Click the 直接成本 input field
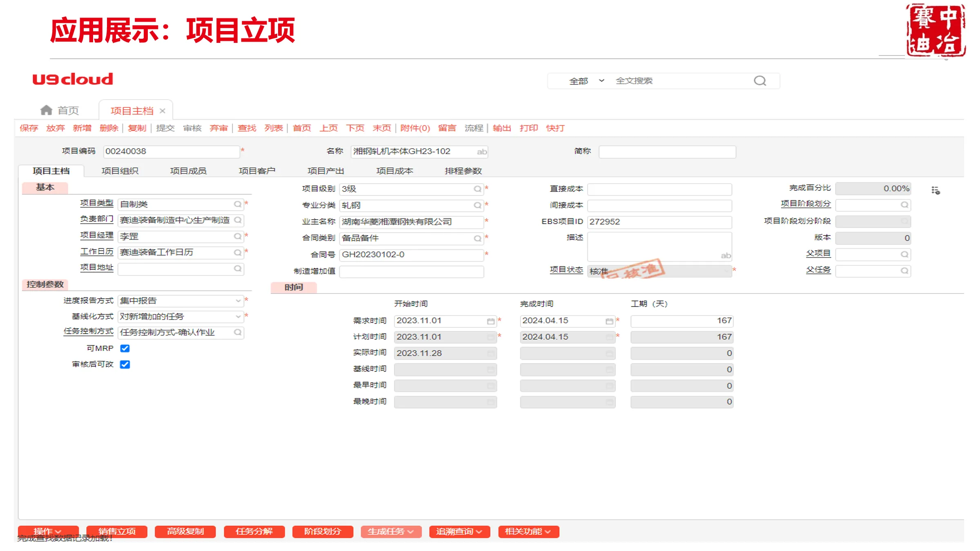Viewport: 980px width, 551px height. point(659,189)
